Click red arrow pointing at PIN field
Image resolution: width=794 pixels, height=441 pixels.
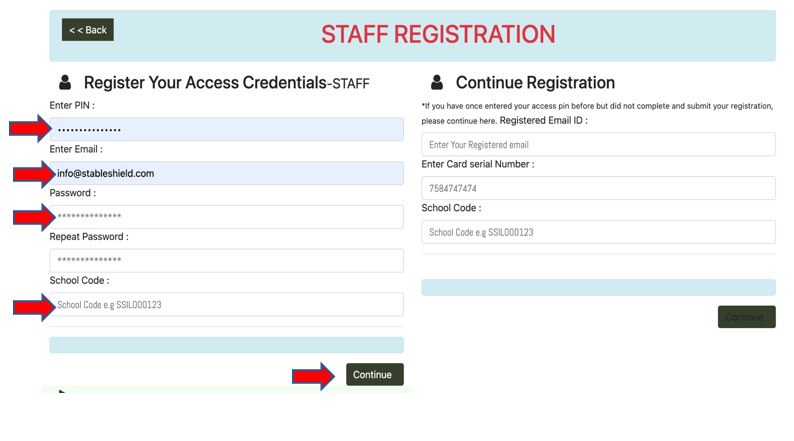pyautogui.click(x=31, y=129)
